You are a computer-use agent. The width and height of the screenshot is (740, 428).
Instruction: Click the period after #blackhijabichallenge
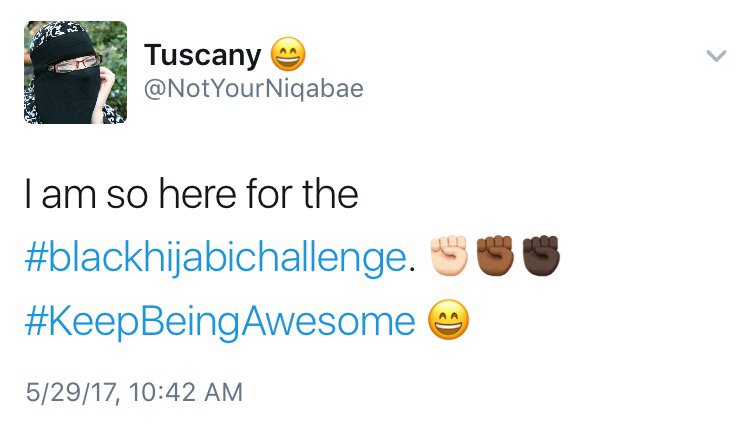coord(411,268)
